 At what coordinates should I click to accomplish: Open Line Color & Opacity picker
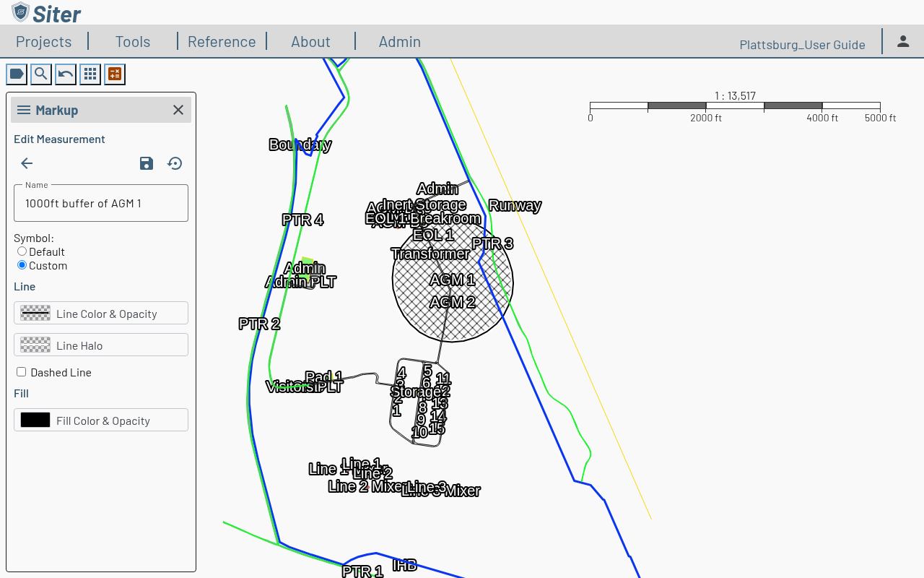[x=101, y=313]
